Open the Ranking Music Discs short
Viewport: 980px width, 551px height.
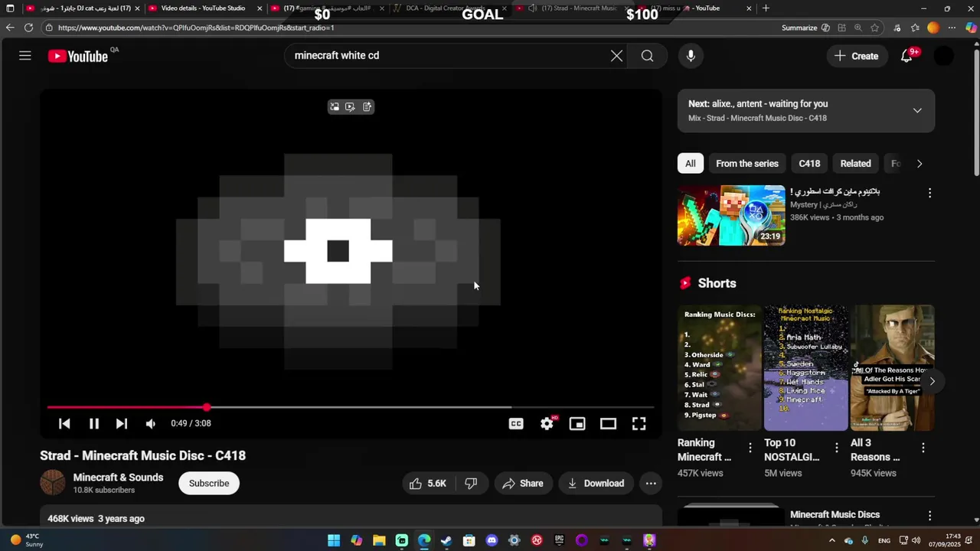pyautogui.click(x=720, y=368)
